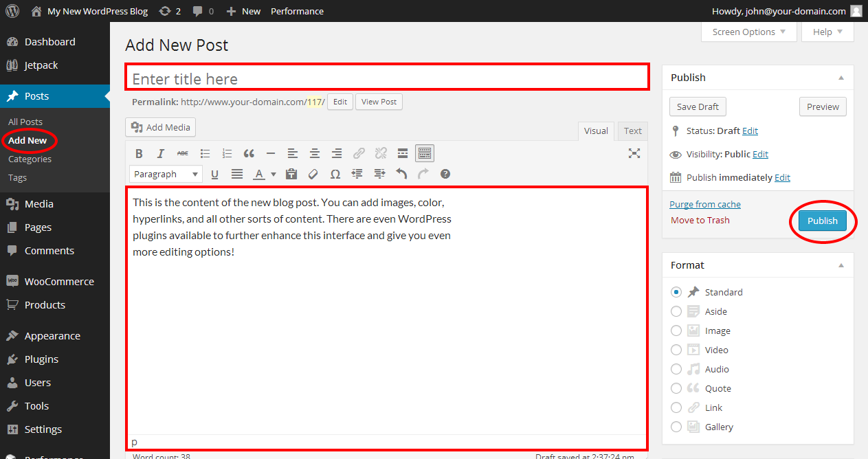Choose the Gallery format radio button
The width and height of the screenshot is (868, 459).
tap(676, 427)
